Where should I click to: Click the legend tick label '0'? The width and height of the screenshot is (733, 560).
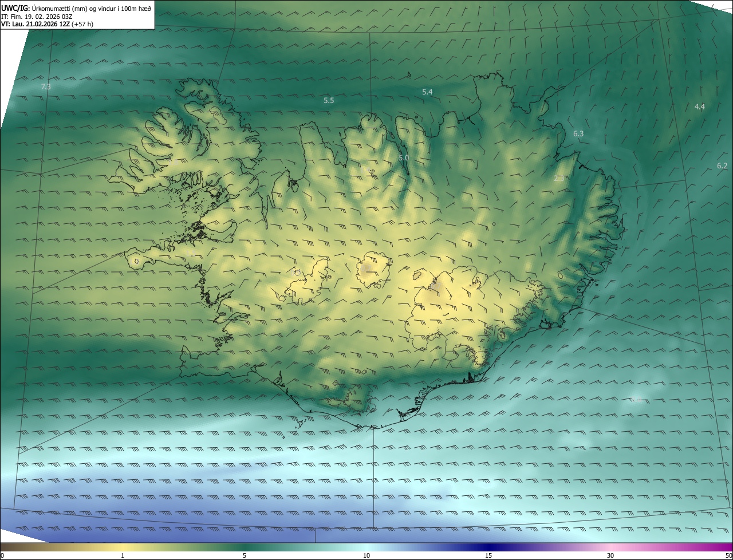pos(2,555)
